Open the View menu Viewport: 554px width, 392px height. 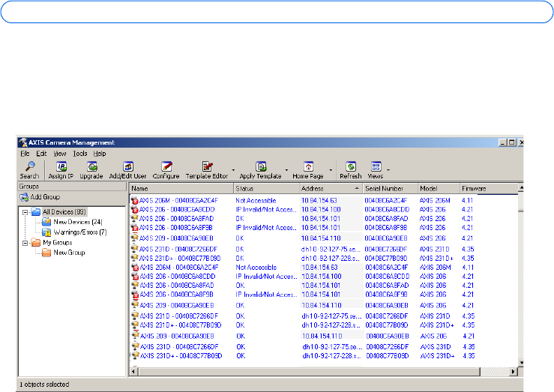tap(60, 154)
